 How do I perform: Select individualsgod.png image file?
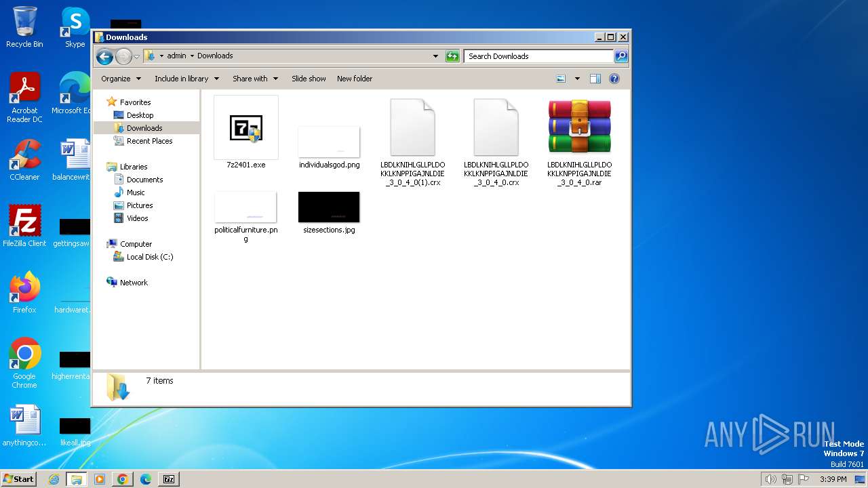[x=329, y=148]
